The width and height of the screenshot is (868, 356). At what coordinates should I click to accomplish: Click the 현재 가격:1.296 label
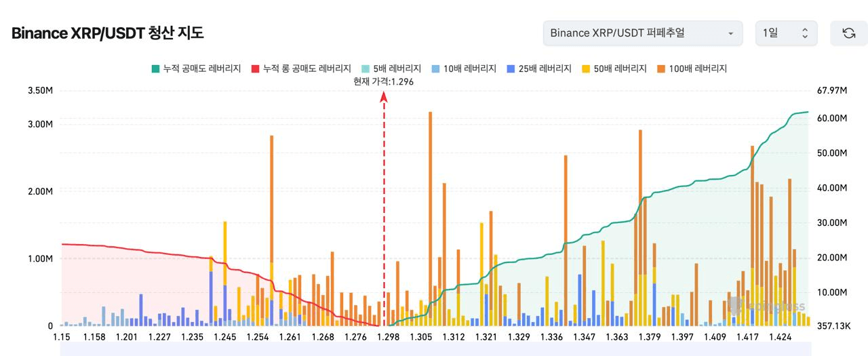(383, 81)
